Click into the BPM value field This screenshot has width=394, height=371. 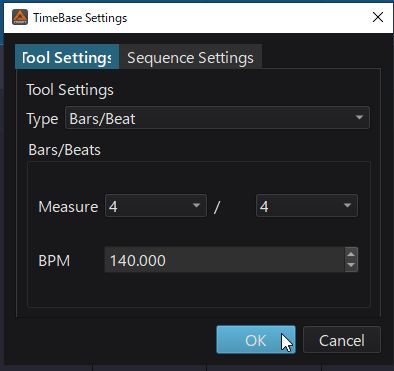point(225,260)
